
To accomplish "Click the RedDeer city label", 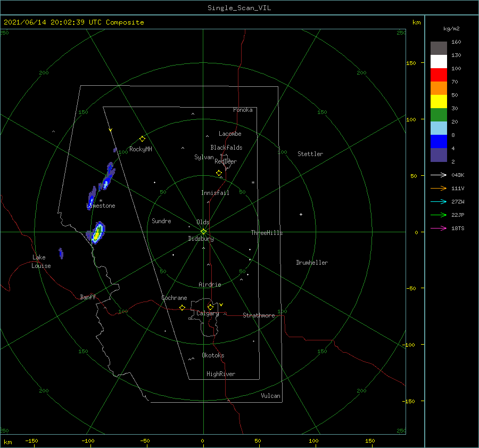I will coord(226,161).
